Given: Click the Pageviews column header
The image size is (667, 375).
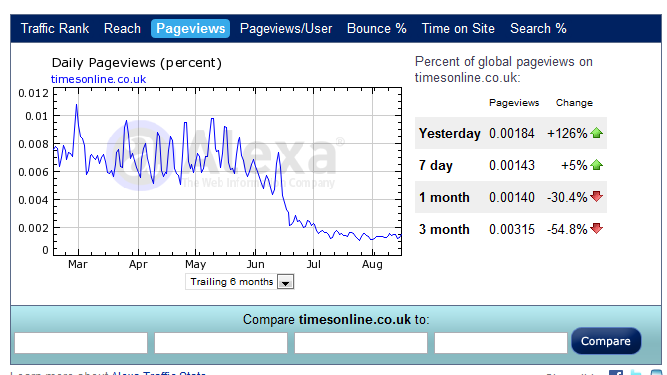Looking at the screenshot, I should (514, 103).
